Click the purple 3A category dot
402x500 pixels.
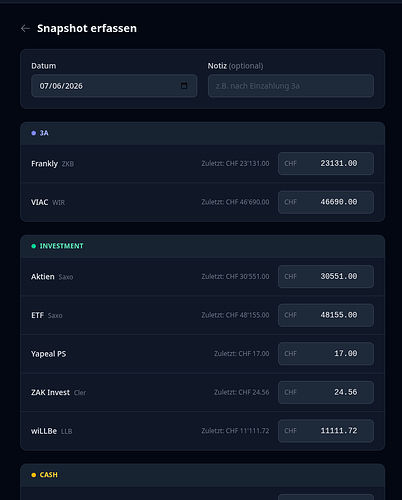click(x=34, y=133)
